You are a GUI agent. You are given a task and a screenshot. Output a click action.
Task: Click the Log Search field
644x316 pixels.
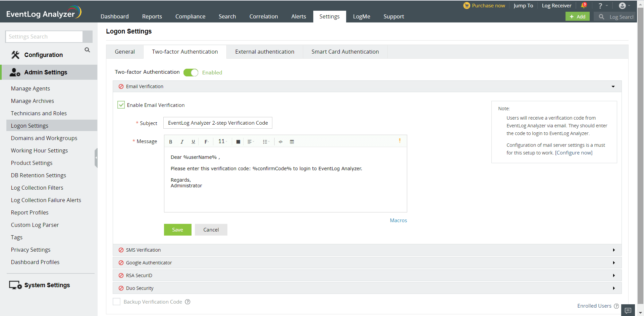point(621,17)
